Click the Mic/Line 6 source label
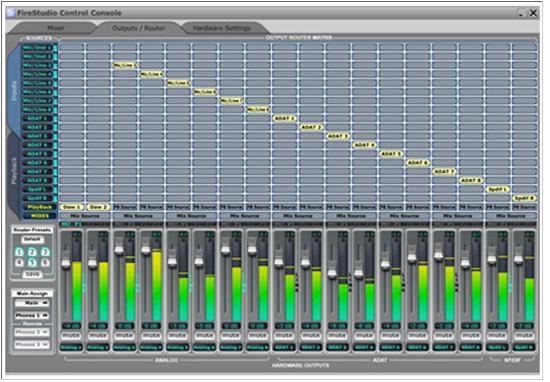This screenshot has height=382, width=550. coord(37,92)
